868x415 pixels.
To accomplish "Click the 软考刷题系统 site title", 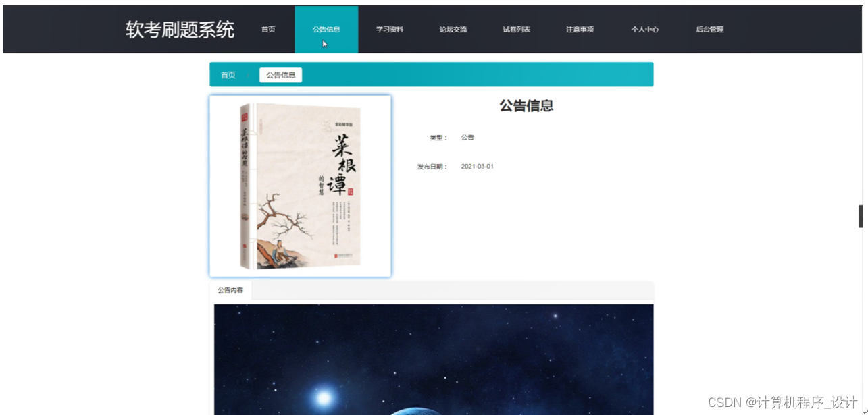I will [x=180, y=30].
